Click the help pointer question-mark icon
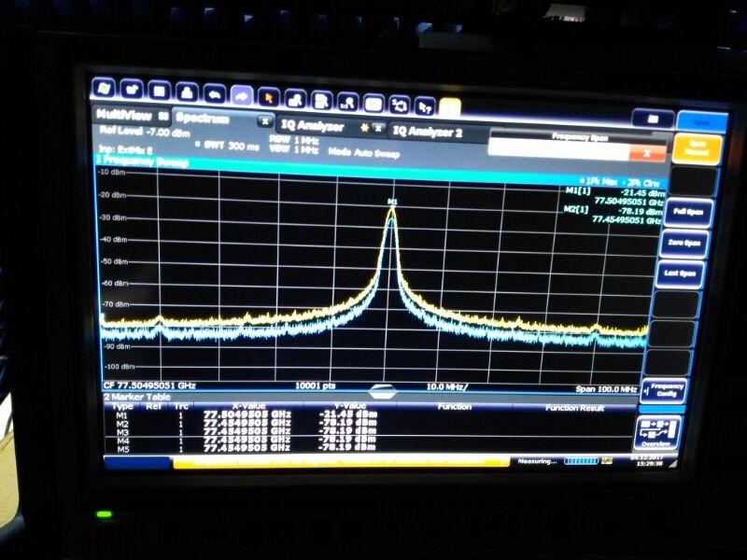Viewport: 747px width, 560px height. (x=425, y=107)
